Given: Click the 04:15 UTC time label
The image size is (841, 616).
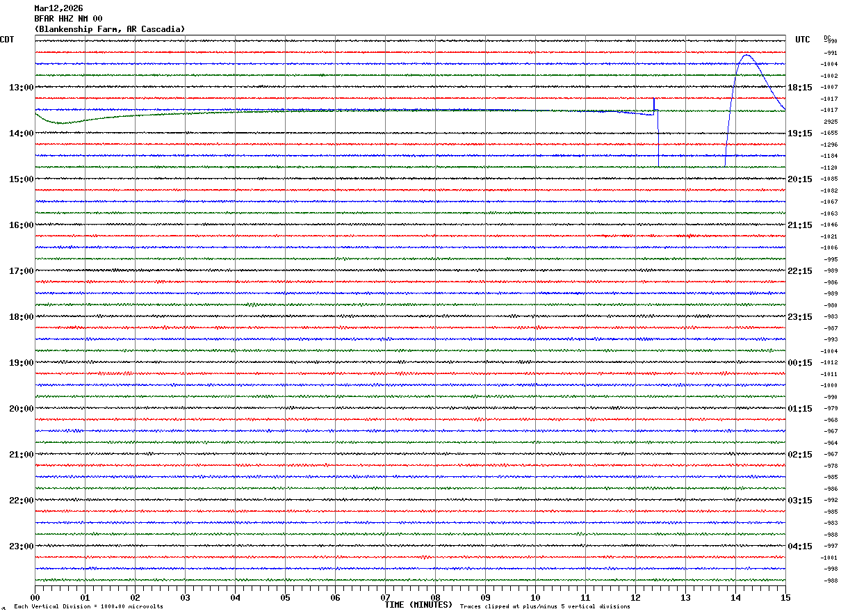Looking at the screenshot, I should point(800,546).
